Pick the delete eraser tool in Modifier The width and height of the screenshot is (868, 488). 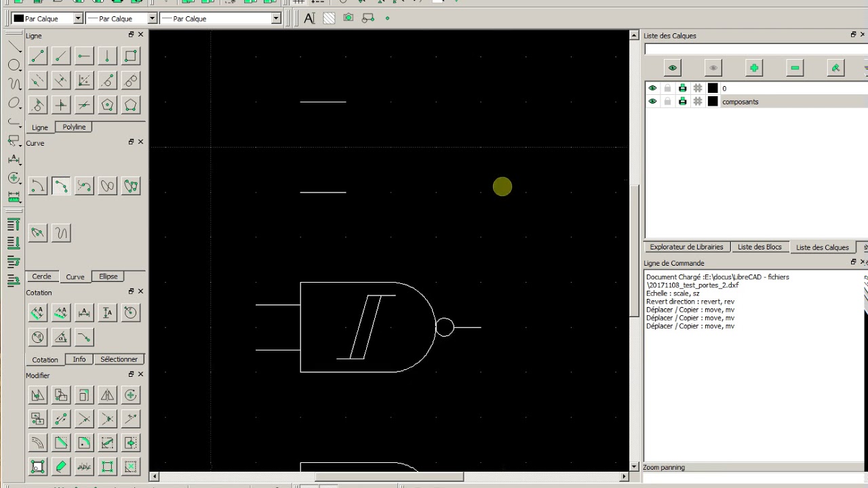click(x=61, y=466)
